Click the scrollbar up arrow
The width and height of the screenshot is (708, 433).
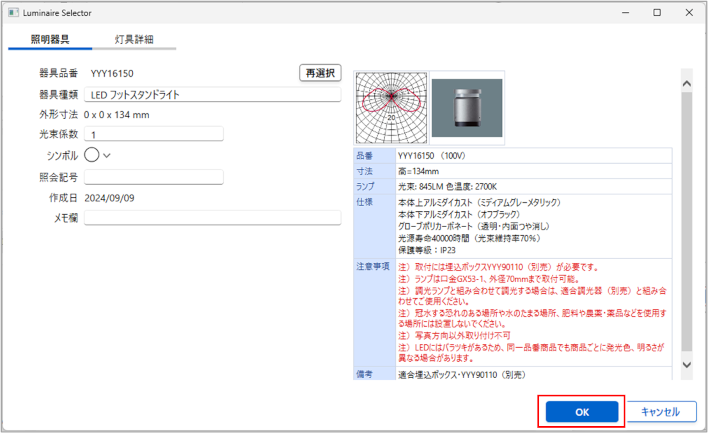click(x=686, y=78)
